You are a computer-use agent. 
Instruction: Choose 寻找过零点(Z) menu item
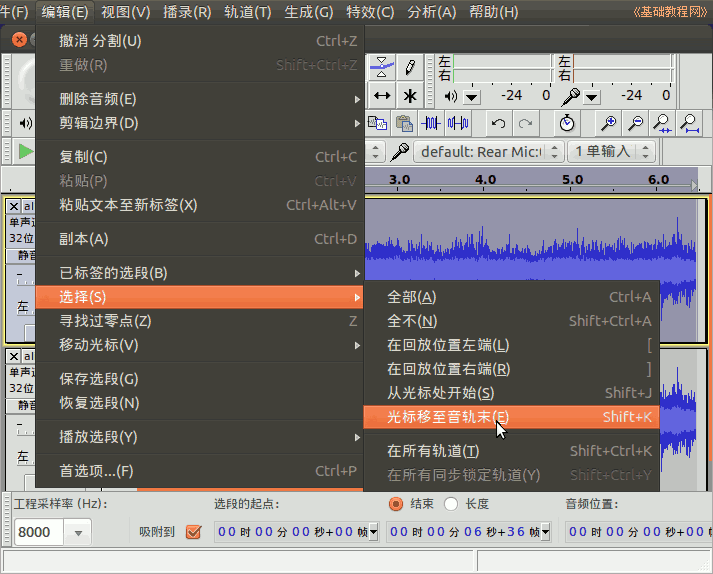point(200,321)
